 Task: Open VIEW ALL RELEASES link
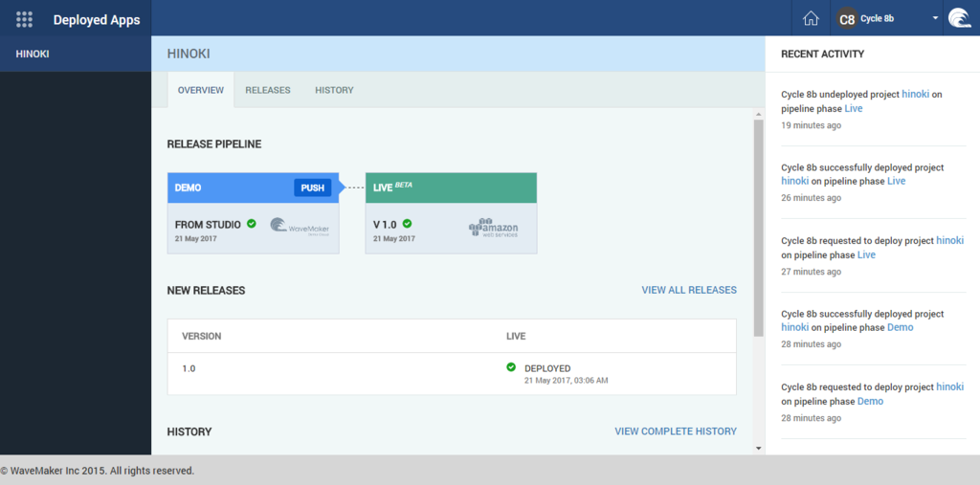click(689, 290)
